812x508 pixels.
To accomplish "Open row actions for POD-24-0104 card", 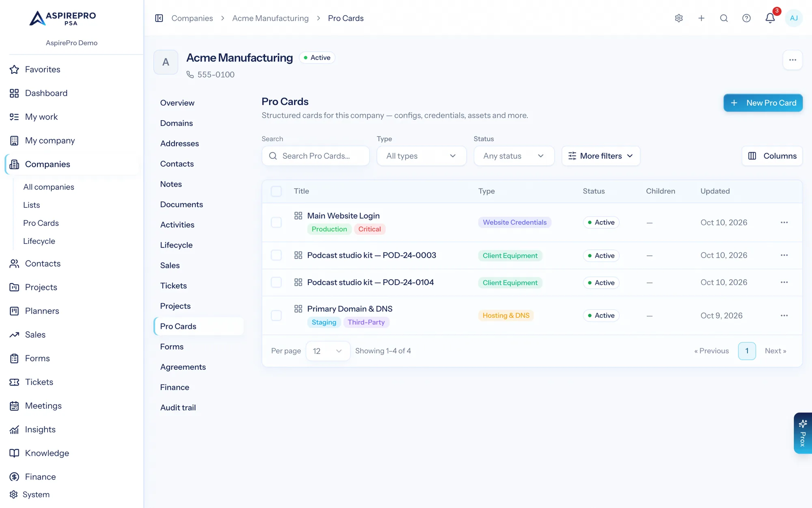I will coord(784,282).
